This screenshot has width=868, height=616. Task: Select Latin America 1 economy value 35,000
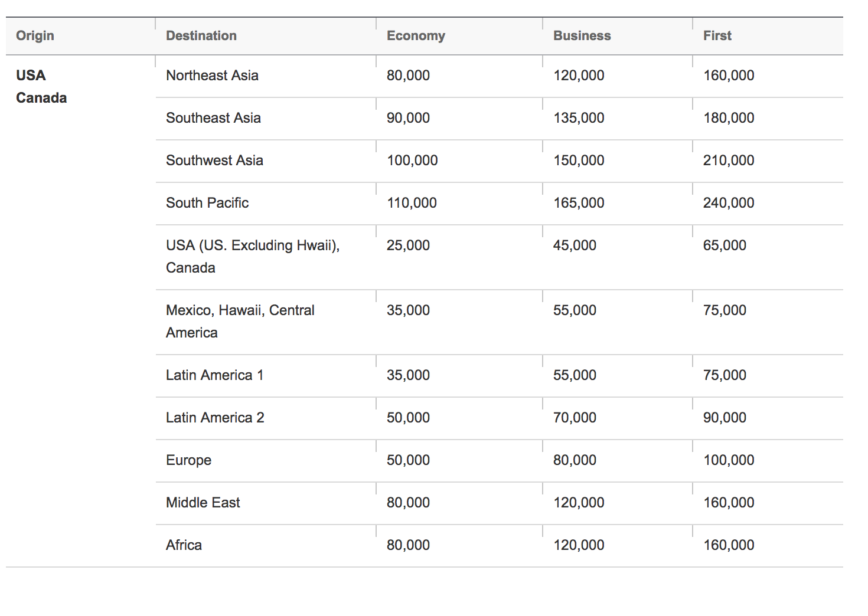click(x=408, y=375)
